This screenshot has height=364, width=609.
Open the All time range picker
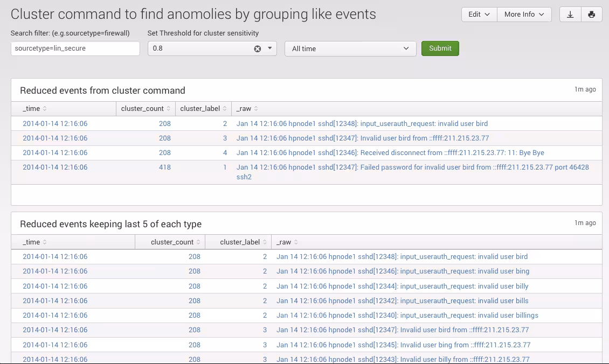(x=350, y=48)
